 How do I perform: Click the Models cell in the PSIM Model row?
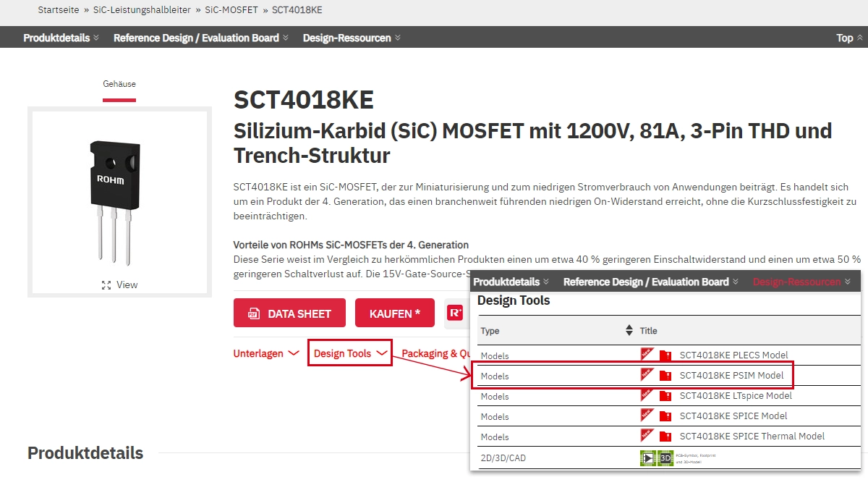pos(495,376)
